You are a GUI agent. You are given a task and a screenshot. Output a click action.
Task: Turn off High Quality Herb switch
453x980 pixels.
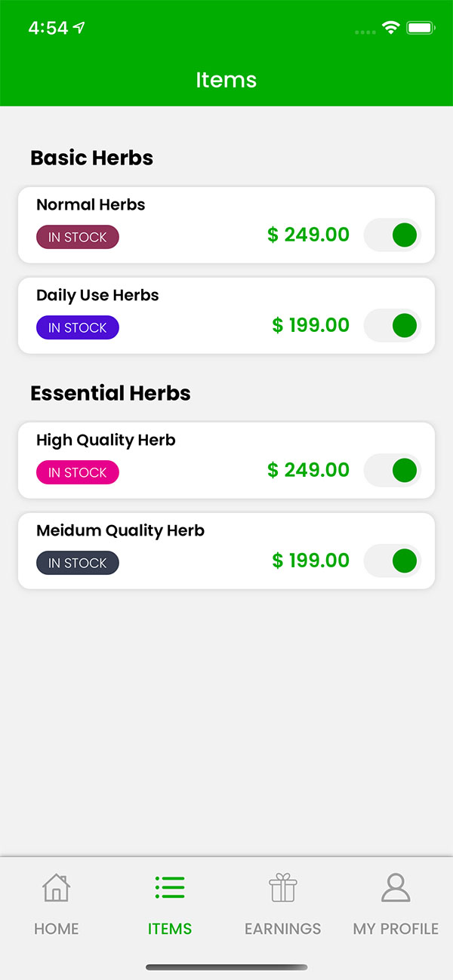click(392, 470)
